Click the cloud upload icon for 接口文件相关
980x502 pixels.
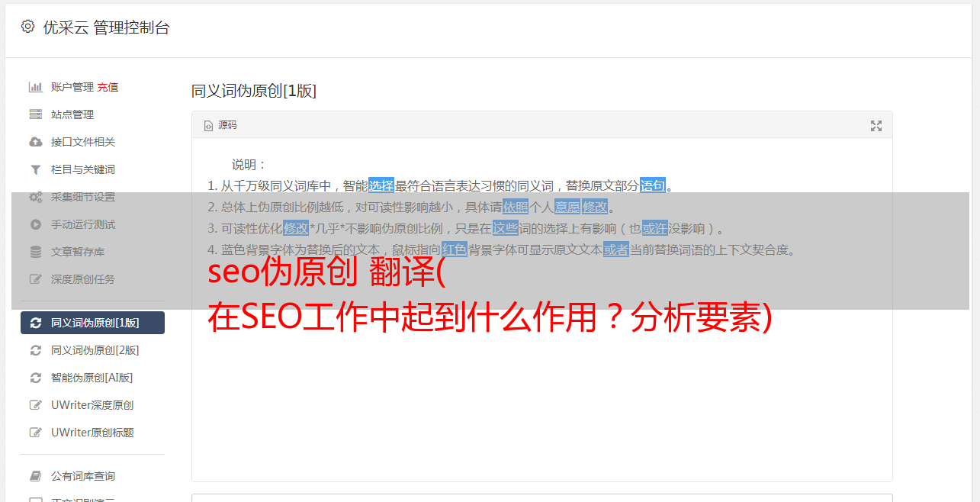coord(35,142)
